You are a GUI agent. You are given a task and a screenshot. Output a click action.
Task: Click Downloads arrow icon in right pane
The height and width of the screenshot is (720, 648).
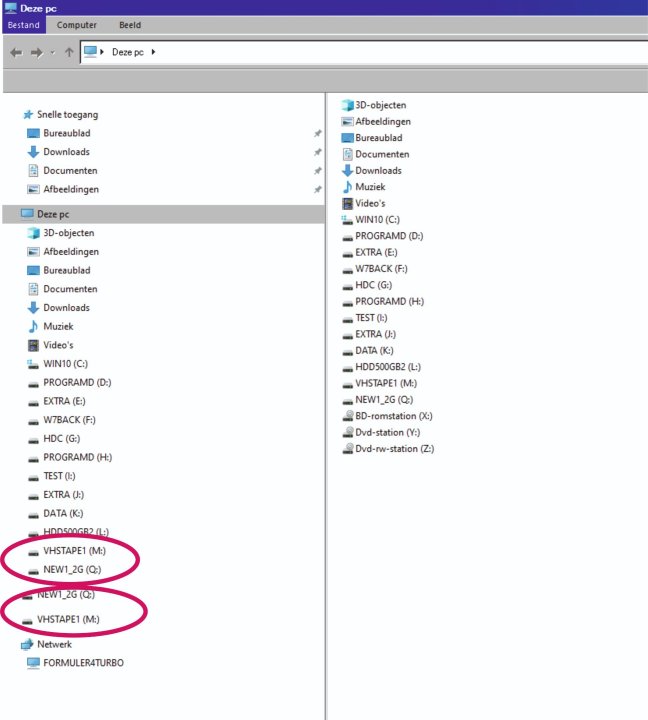click(x=347, y=171)
